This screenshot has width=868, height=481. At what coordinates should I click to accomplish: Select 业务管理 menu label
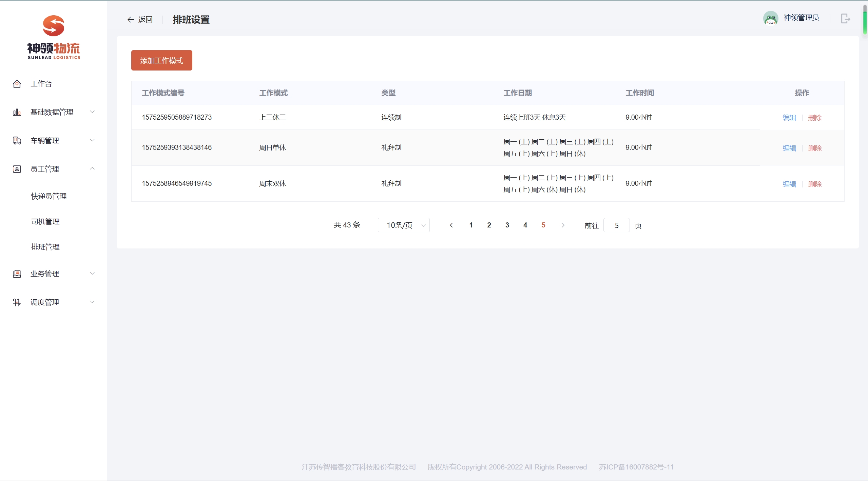45,274
